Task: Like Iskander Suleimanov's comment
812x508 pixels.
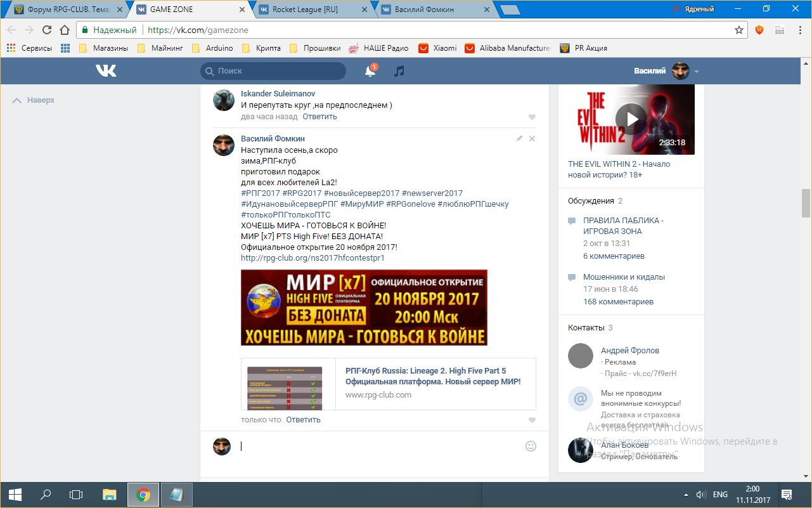Action: coord(532,117)
